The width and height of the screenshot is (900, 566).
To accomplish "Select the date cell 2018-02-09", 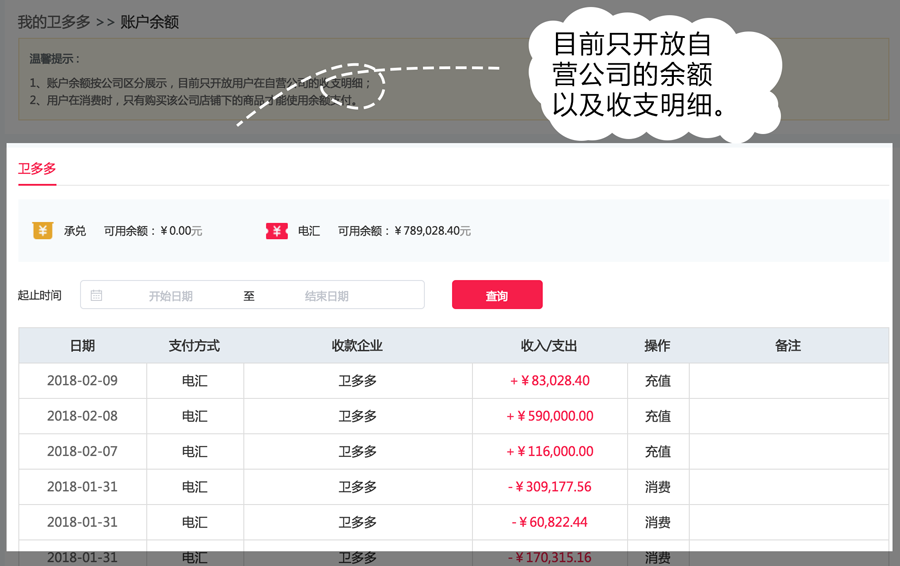I will [82, 381].
